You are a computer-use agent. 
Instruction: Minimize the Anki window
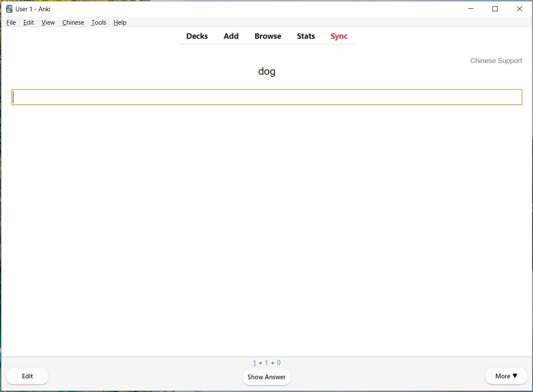click(x=471, y=9)
